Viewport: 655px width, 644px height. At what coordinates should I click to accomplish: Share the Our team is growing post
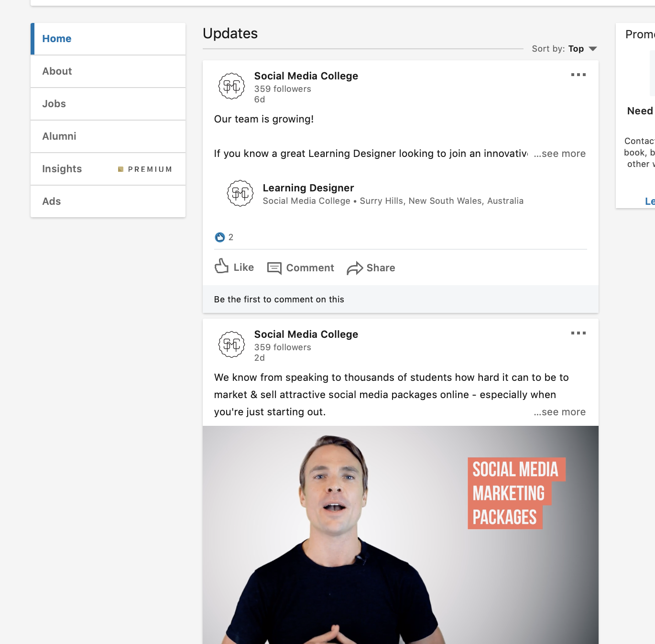pyautogui.click(x=371, y=268)
